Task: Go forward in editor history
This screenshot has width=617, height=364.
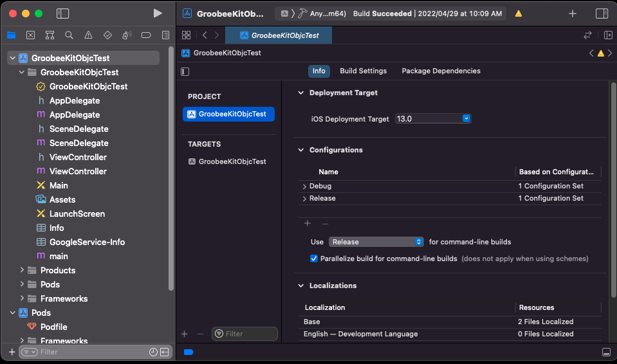Action: click(x=216, y=35)
